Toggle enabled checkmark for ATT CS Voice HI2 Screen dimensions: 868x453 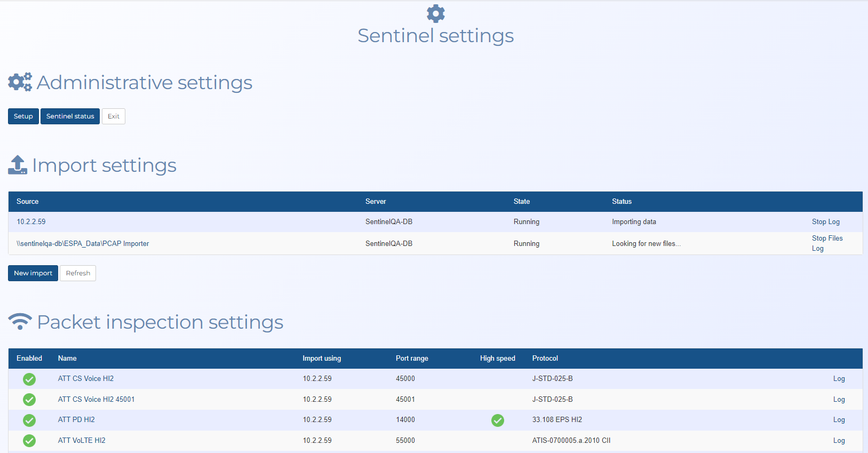(x=29, y=379)
